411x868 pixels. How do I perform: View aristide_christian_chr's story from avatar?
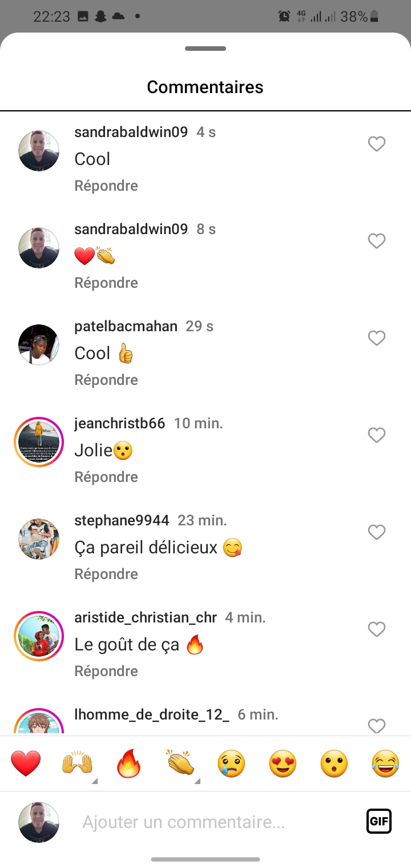click(x=39, y=636)
